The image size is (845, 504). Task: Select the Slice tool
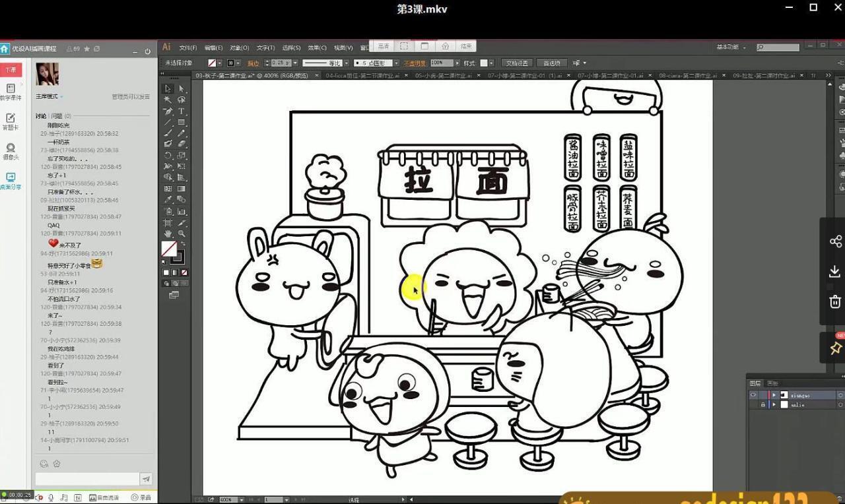pos(182,223)
